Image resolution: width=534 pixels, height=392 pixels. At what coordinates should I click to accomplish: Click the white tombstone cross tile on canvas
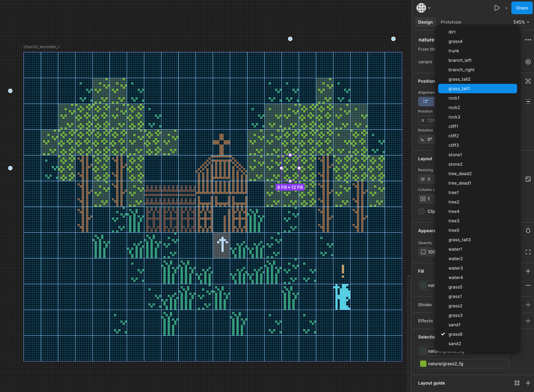pos(222,245)
